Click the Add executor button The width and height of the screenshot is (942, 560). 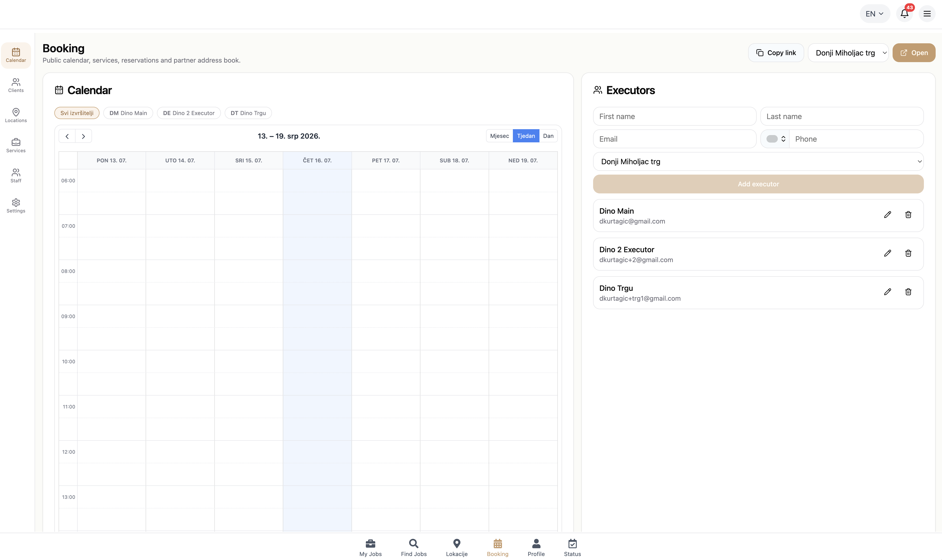tap(758, 184)
